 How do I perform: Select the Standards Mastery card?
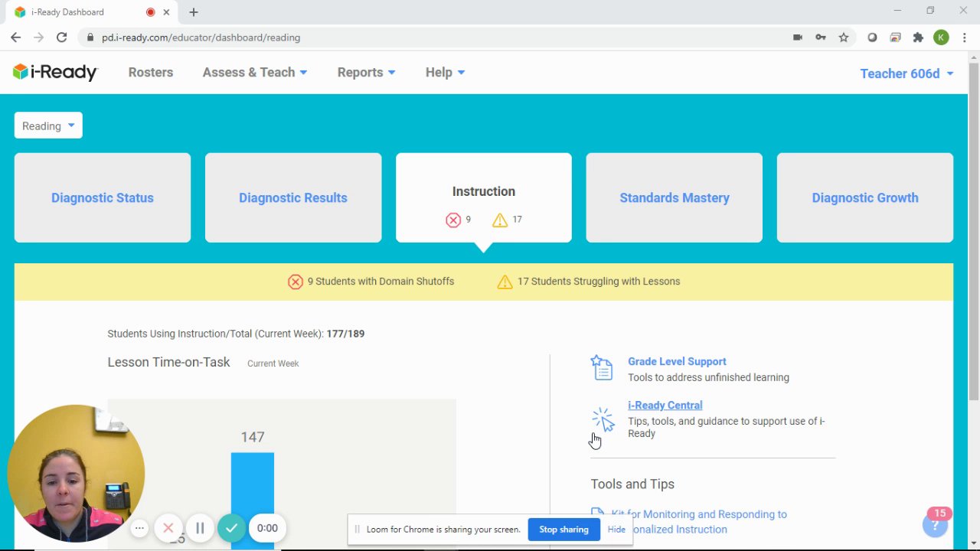pos(675,197)
